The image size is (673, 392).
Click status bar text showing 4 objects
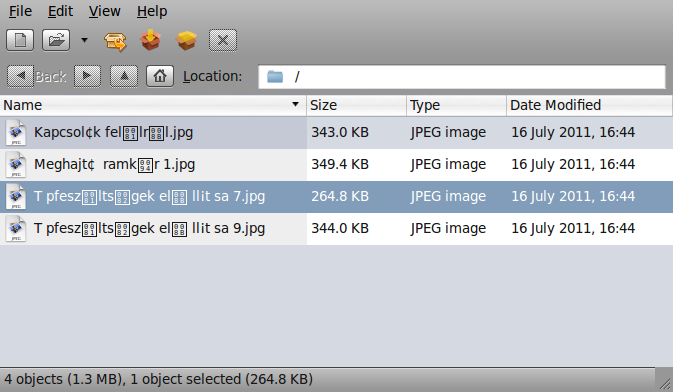pyautogui.click(x=159, y=380)
